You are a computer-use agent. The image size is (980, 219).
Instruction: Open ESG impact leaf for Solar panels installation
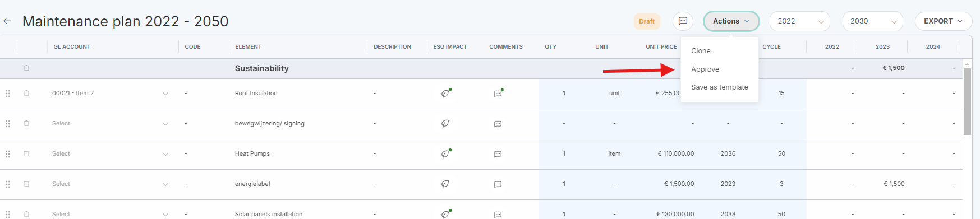(446, 213)
